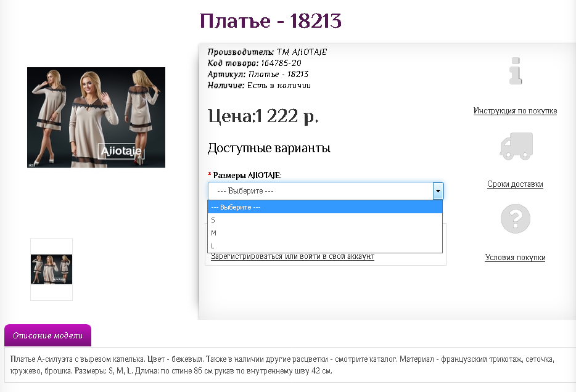Image resolution: width=576 pixels, height=392 pixels.
Task: Click the question mark circle icon
Action: click(515, 218)
